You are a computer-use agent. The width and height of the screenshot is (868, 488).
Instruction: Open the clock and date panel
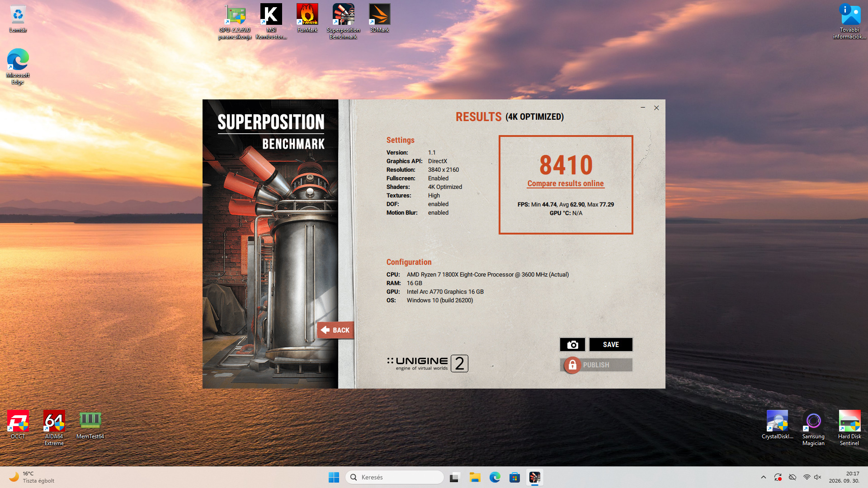(844, 477)
